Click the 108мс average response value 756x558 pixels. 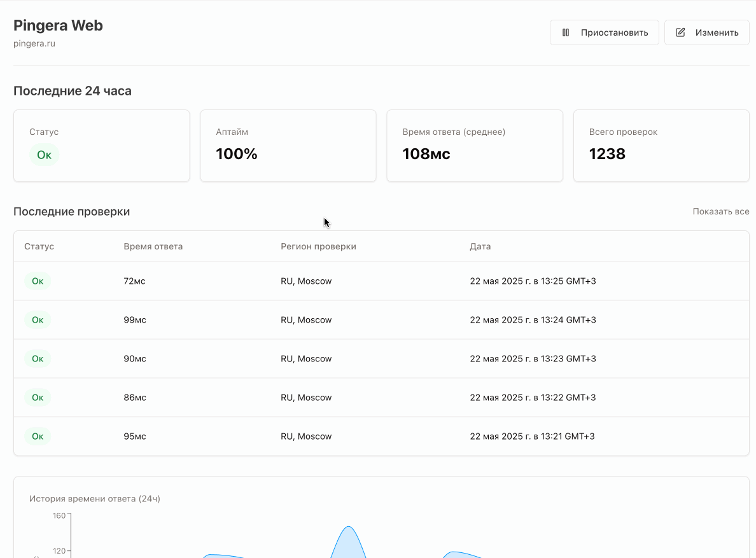point(426,154)
